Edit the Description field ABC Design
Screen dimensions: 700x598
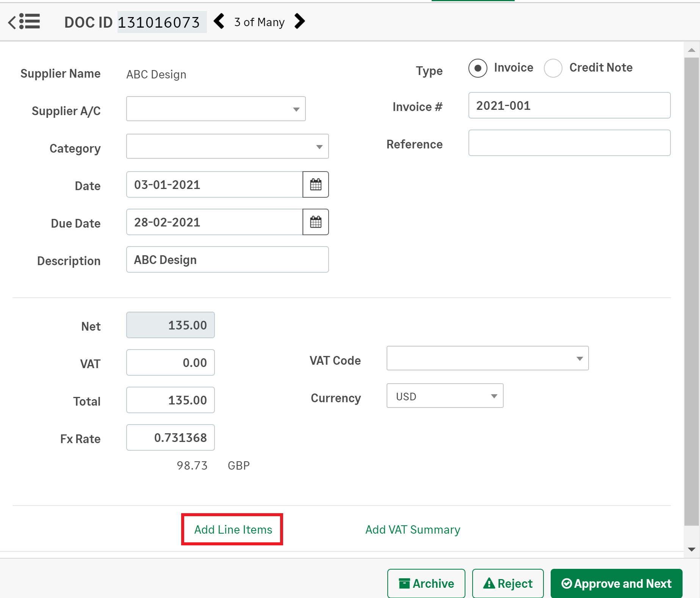pos(227,259)
